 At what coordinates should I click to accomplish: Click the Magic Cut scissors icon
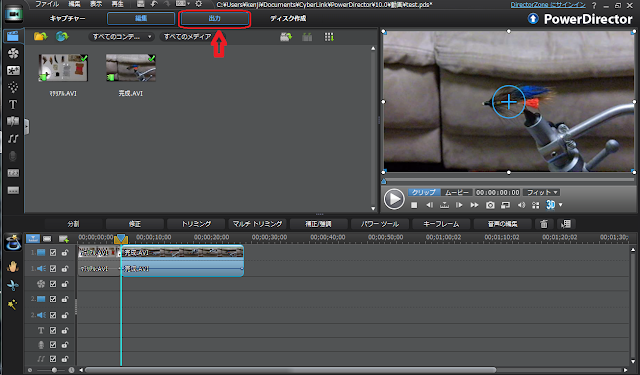click(13, 285)
